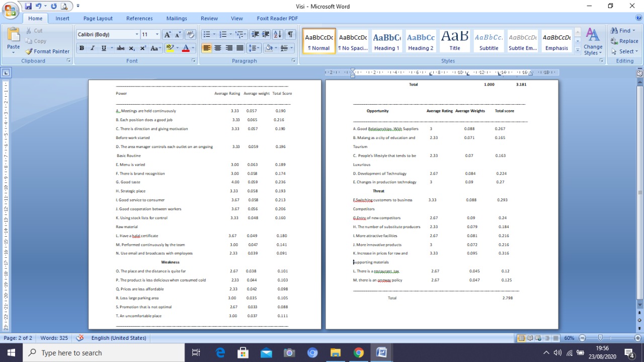Apply subscript to selected text
This screenshot has width=644, height=362.
tap(132, 48)
